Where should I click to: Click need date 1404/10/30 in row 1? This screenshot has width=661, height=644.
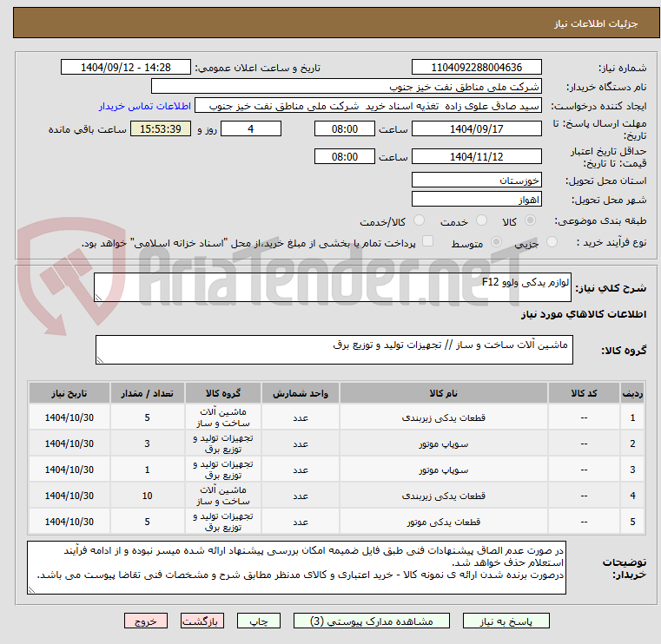tap(69, 417)
